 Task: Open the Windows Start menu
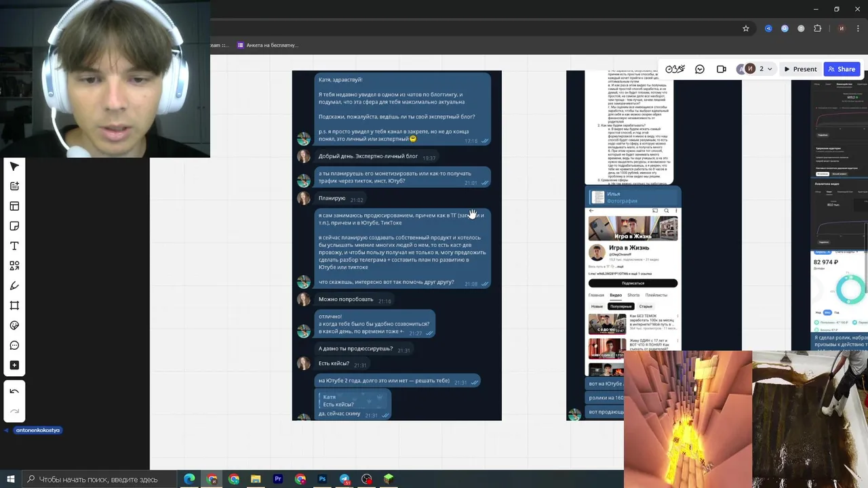point(10,479)
